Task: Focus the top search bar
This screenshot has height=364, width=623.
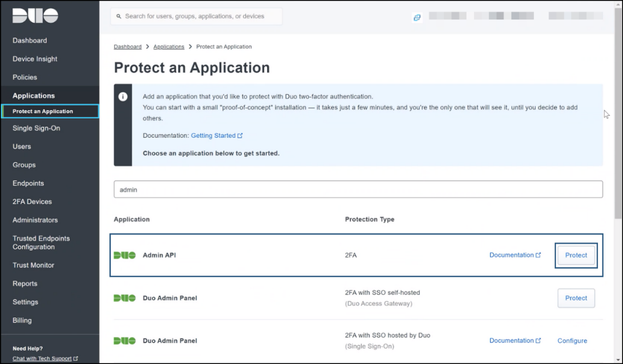Action: 197,16
